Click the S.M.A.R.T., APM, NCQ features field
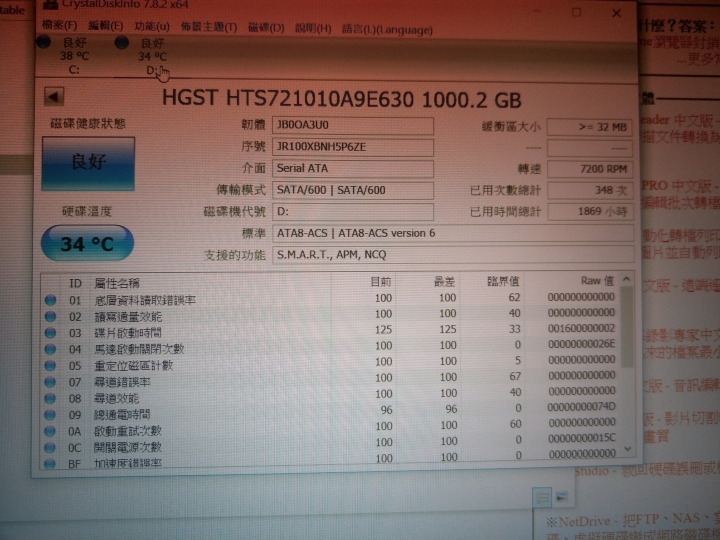 tap(453, 255)
